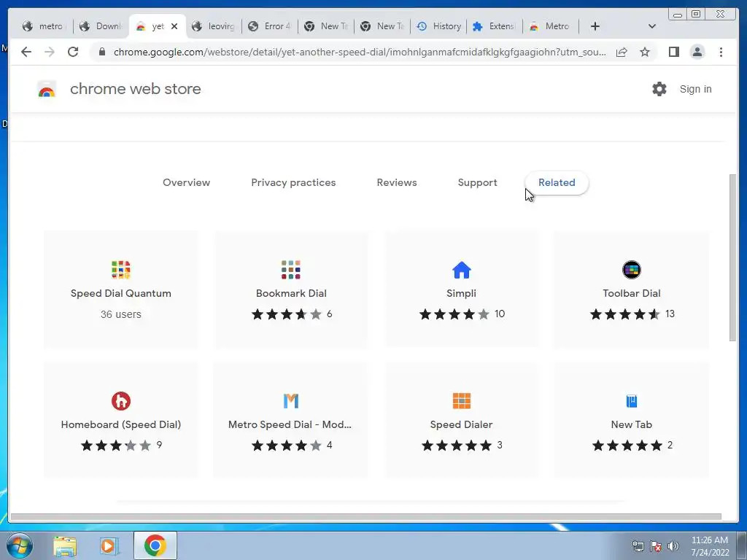Switch to the 'leovirg' browser tab
The width and height of the screenshot is (747, 560).
214,26
